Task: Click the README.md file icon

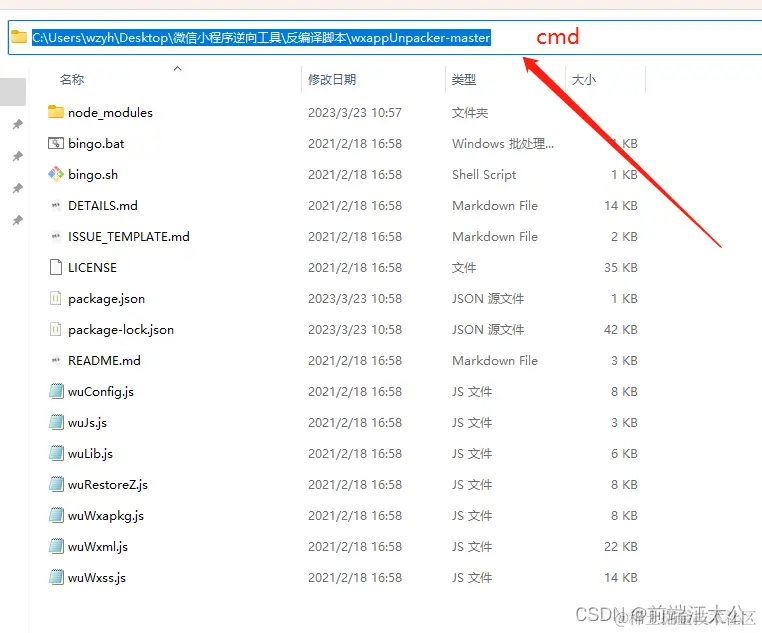Action: pos(56,360)
